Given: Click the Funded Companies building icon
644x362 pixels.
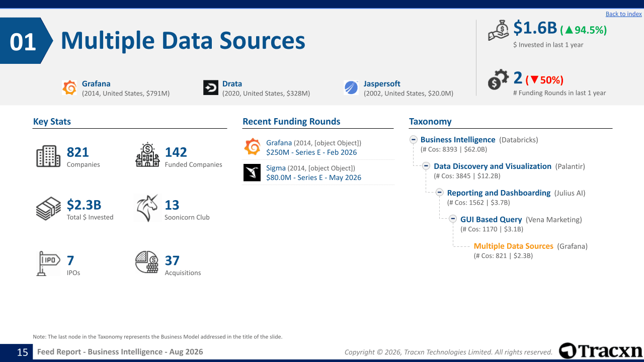Looking at the screenshot, I should coord(147,155).
